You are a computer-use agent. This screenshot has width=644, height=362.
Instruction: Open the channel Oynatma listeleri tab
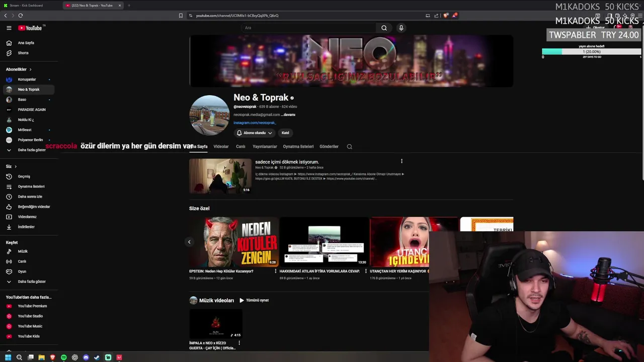[298, 147]
